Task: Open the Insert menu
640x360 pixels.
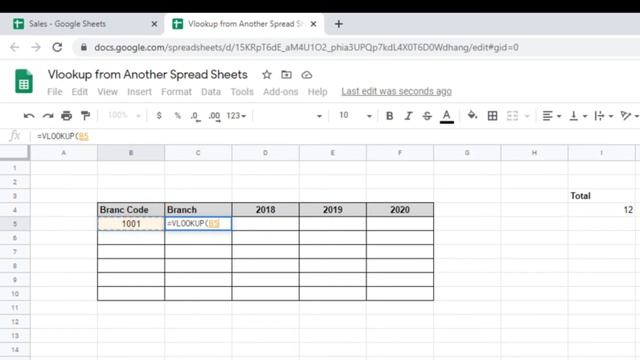Action: [139, 92]
